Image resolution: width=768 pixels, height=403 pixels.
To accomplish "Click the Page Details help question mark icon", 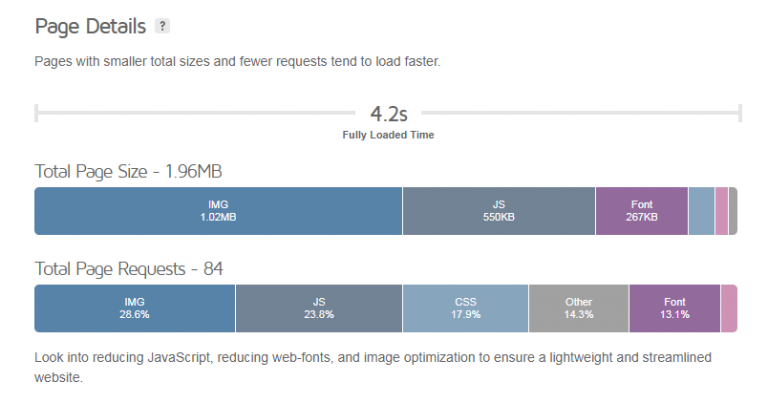I will 162,26.
